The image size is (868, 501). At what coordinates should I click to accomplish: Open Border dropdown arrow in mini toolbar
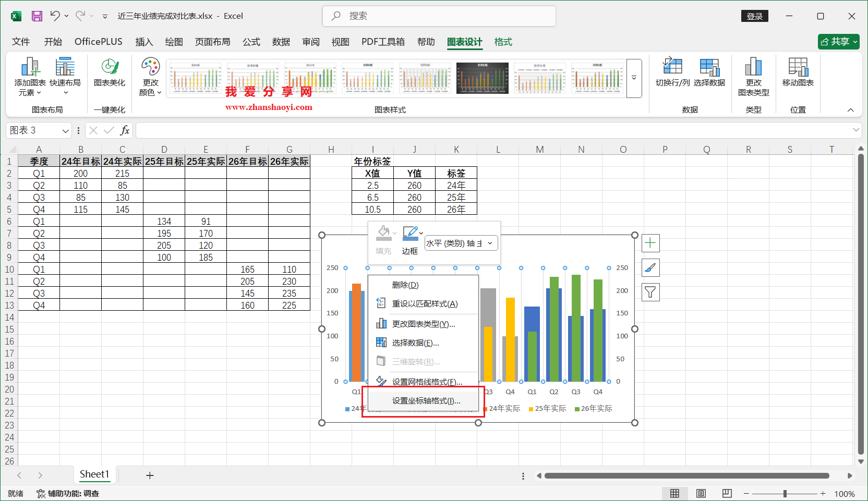click(x=421, y=233)
